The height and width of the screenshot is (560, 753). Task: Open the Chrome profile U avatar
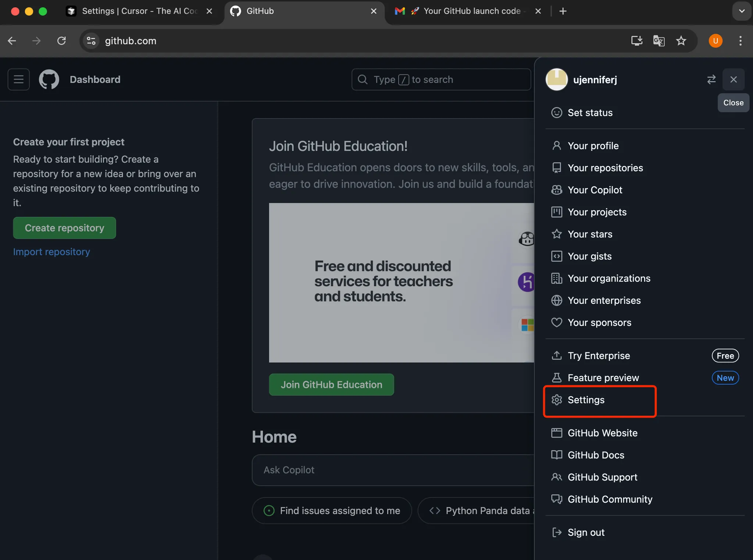click(x=715, y=41)
